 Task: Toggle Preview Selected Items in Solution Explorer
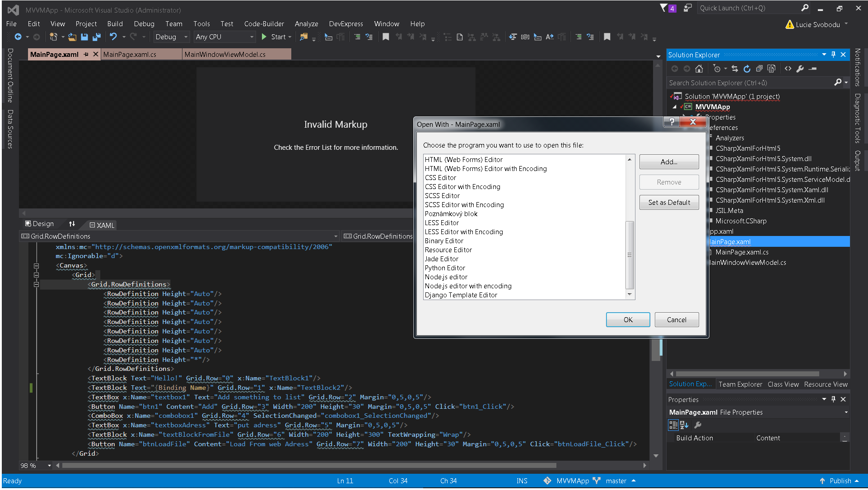tap(813, 69)
